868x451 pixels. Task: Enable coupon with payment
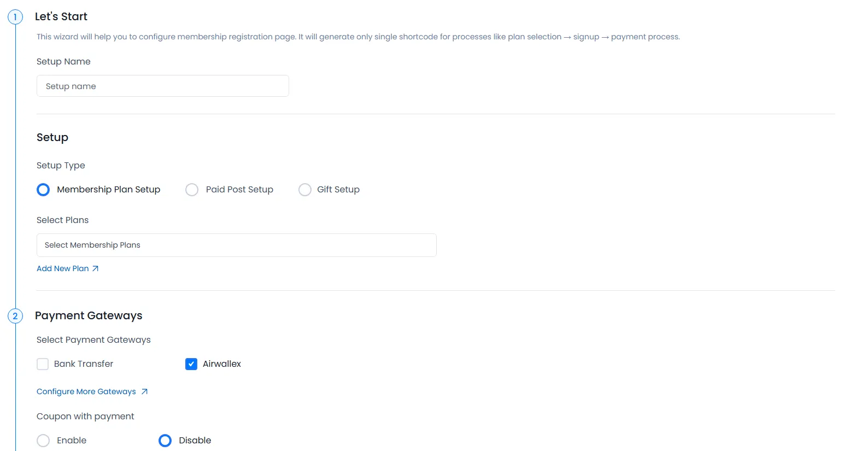43,440
